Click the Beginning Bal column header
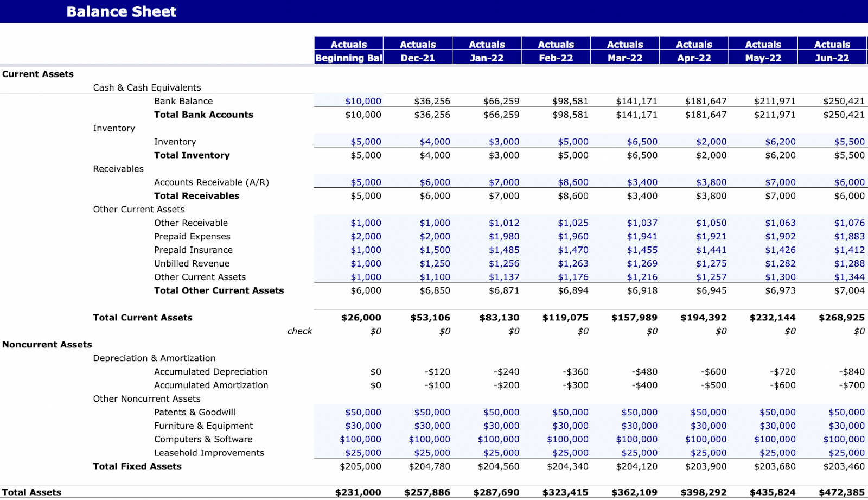 click(x=348, y=57)
